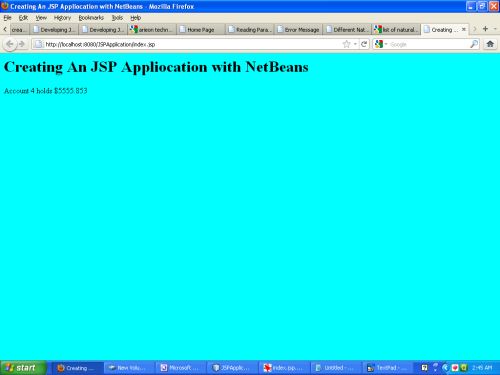The height and width of the screenshot is (375, 500).
Task: Switch to the index.jsp... taskbar button
Action: pyautogui.click(x=284, y=368)
